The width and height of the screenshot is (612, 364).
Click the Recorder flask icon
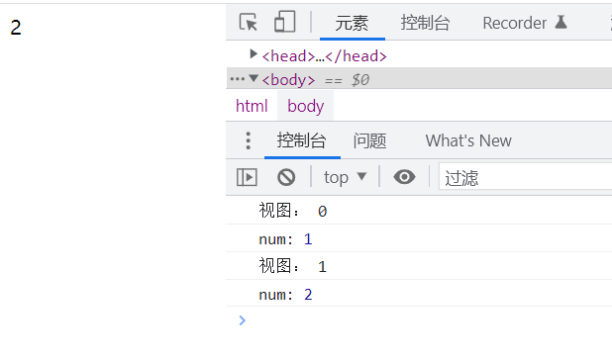pyautogui.click(x=561, y=22)
